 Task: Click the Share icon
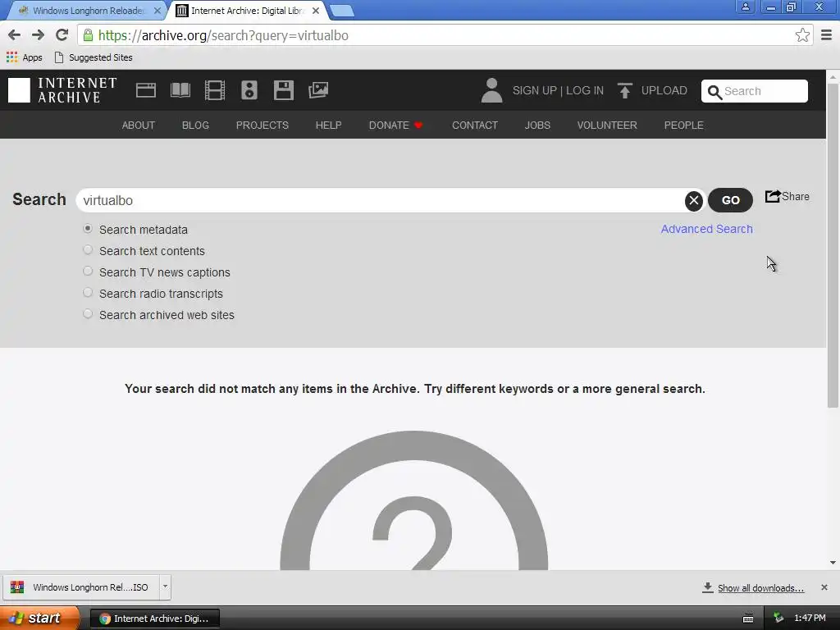(773, 196)
